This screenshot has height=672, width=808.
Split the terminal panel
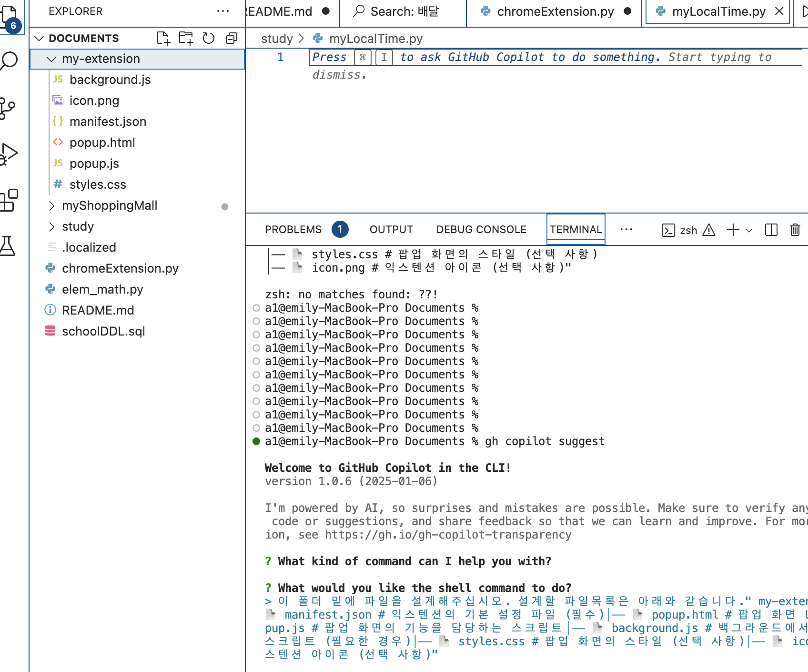(x=771, y=230)
